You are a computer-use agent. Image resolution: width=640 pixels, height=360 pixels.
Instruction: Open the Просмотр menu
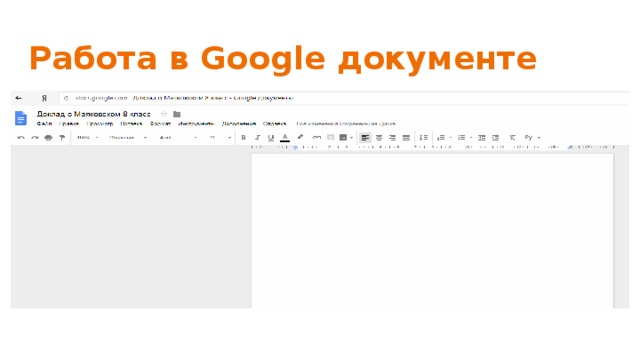[100, 123]
